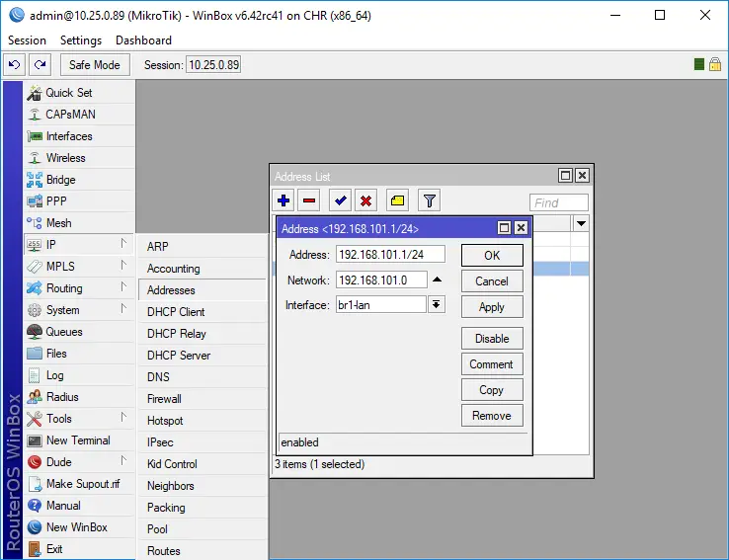729x560 pixels.
Task: Open Queues in the sidebar
Action: [x=79, y=332]
